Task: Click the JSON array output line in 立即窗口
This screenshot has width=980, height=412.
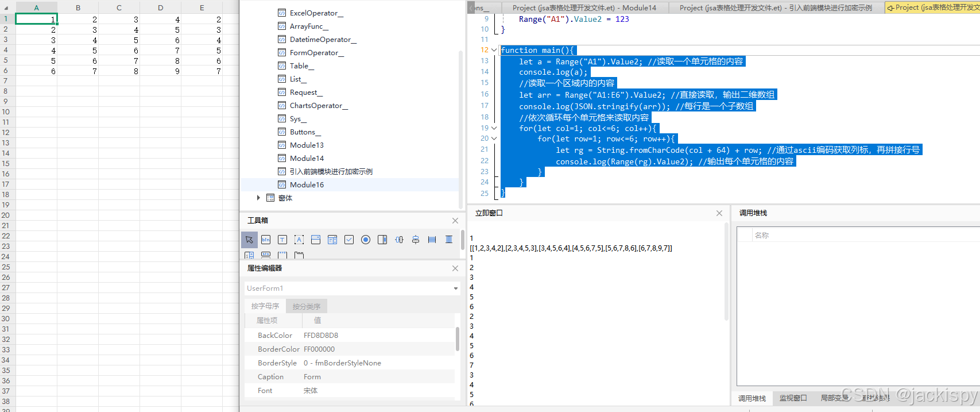Action: pos(571,248)
